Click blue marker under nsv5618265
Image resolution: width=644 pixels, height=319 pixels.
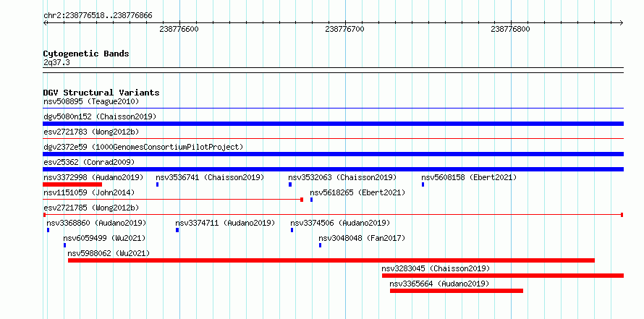311,200
